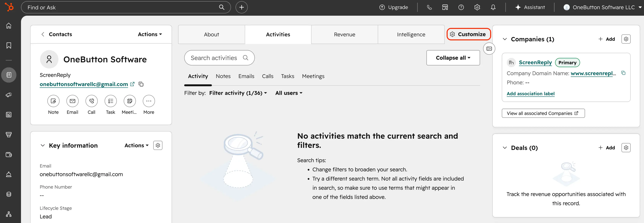Image resolution: width=644 pixels, height=223 pixels.
Task: Select the Meetings sub-tab
Action: (x=313, y=76)
